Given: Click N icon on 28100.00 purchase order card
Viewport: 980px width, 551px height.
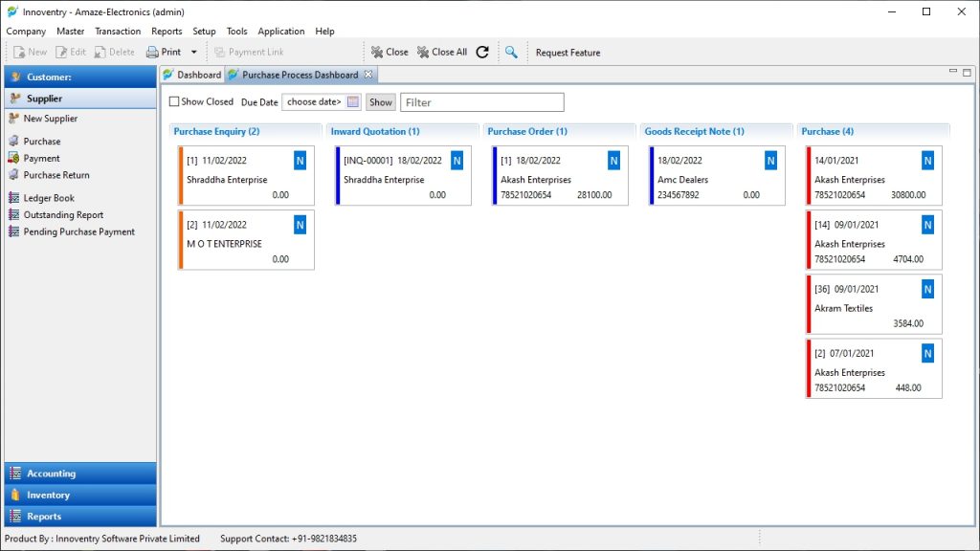Looking at the screenshot, I should tap(613, 161).
